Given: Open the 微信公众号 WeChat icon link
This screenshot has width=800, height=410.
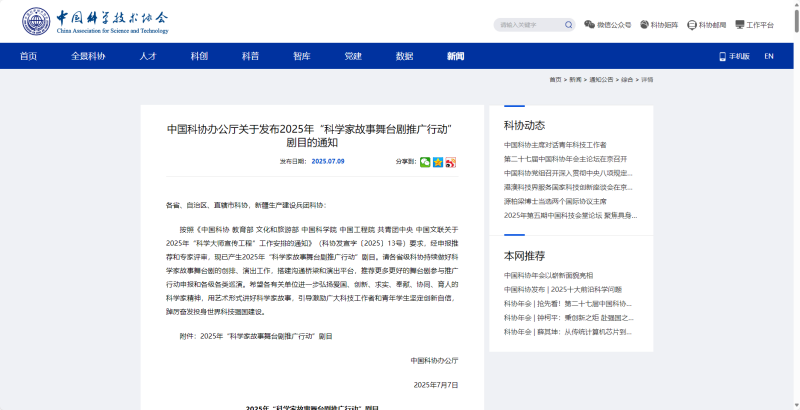Looking at the screenshot, I should (608, 24).
